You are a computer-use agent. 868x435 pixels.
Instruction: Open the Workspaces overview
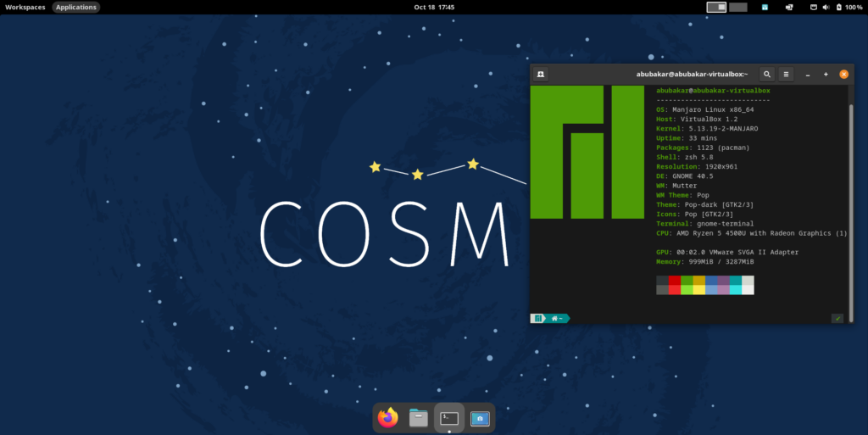[x=25, y=7]
